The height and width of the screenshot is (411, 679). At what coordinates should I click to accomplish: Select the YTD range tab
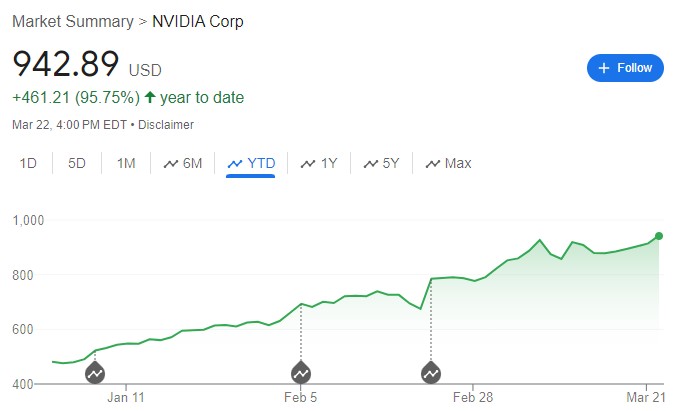click(250, 163)
